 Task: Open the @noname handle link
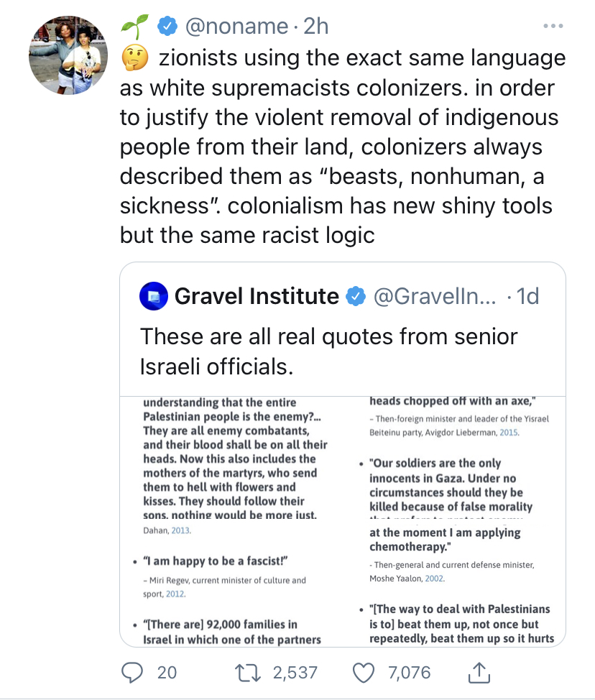[x=236, y=26]
